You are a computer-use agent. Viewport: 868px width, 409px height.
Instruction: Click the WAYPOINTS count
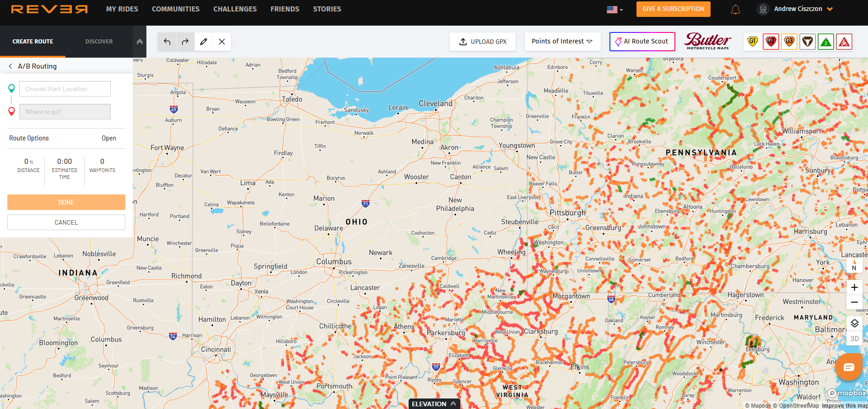102,161
